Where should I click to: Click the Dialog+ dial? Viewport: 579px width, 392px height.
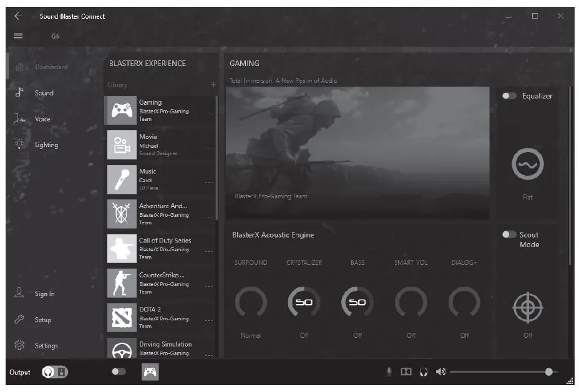coord(464,302)
